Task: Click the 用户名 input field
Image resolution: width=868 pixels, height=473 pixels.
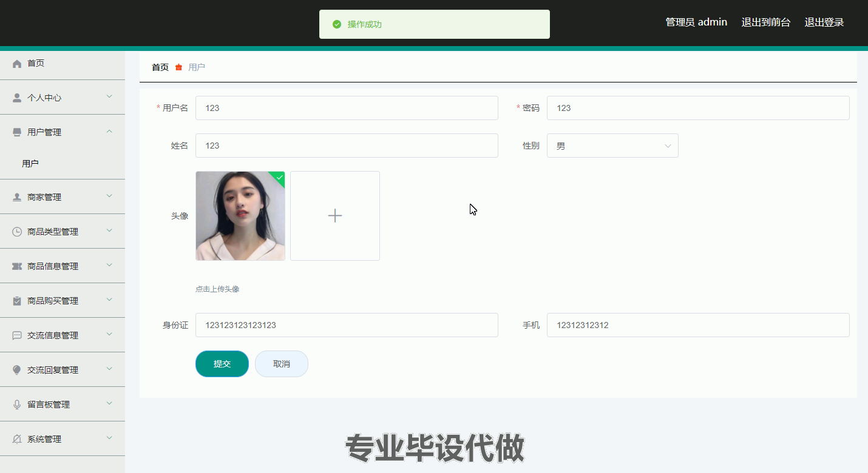Action: click(x=347, y=108)
